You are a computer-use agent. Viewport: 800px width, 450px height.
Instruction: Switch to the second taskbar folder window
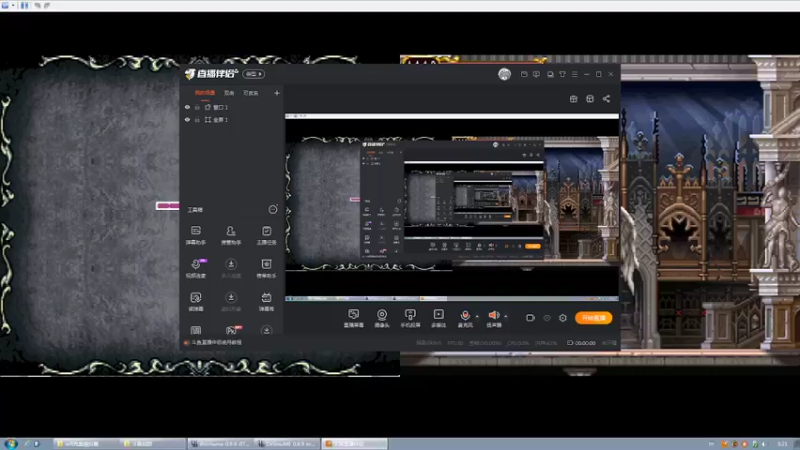click(152, 444)
